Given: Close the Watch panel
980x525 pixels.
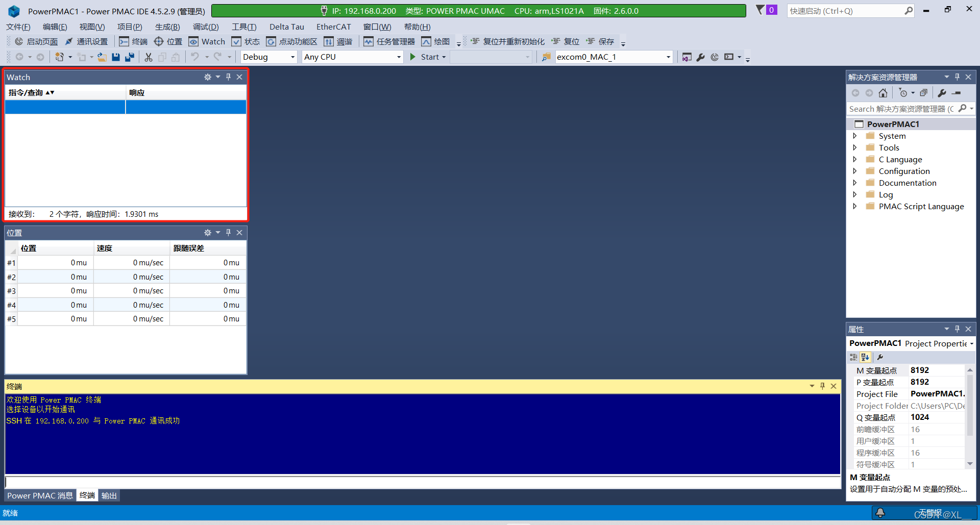Looking at the screenshot, I should 239,77.
